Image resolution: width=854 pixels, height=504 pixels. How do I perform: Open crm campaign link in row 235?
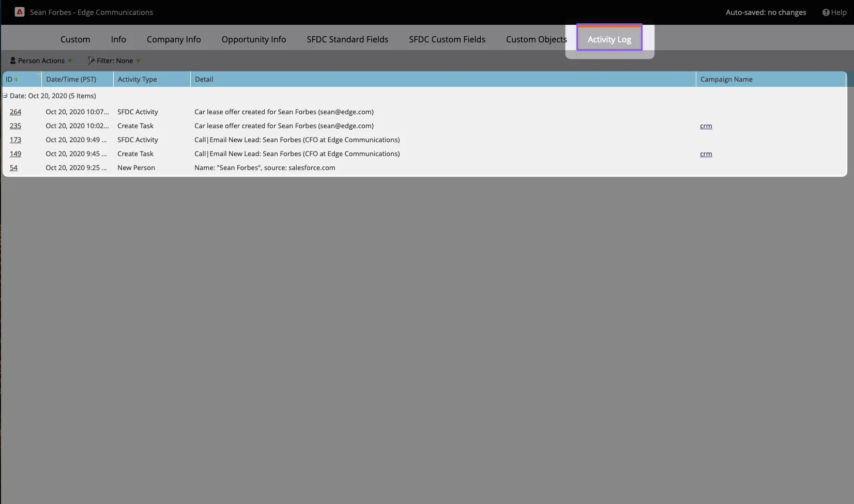[706, 126]
